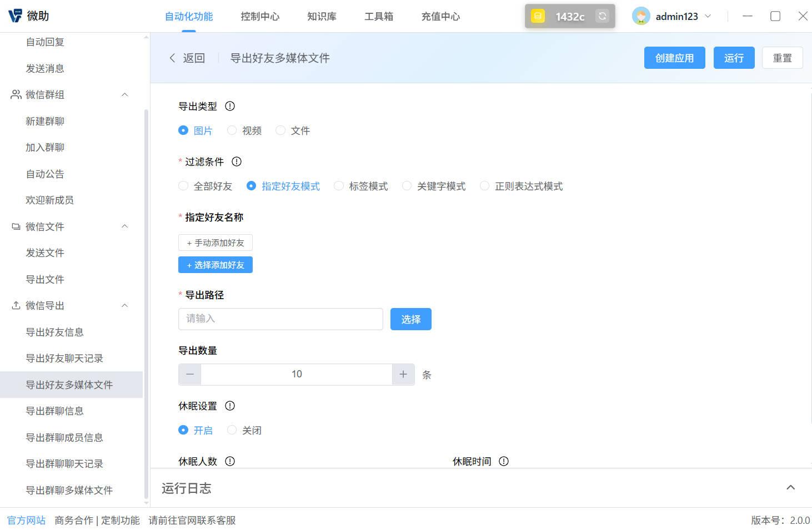Open the admin123 account dropdown
This screenshot has width=812, height=530.
coord(709,16)
